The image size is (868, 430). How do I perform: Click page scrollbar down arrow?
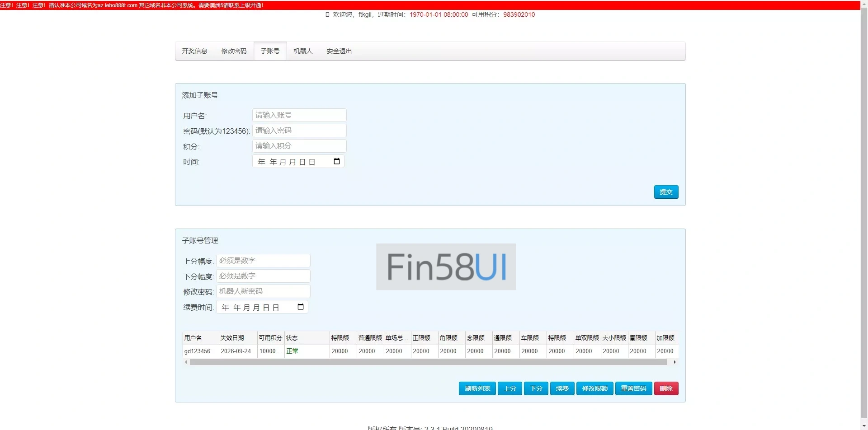coord(864,426)
